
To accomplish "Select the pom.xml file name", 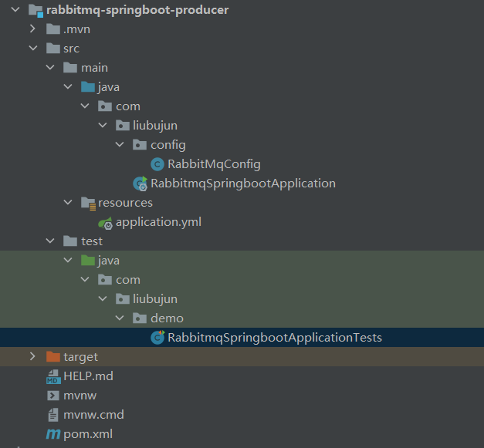I will [88, 434].
